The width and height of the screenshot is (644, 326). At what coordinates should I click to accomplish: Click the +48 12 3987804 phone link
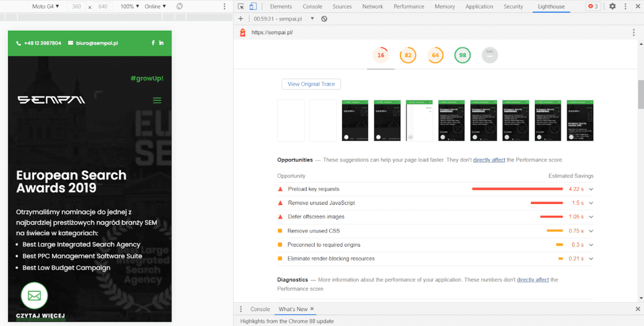pyautogui.click(x=42, y=43)
